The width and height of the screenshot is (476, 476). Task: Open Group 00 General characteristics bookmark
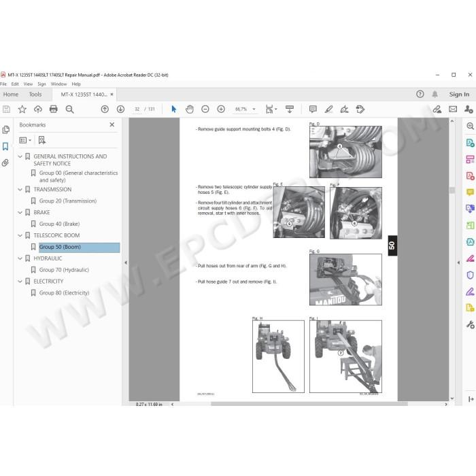pyautogui.click(x=78, y=176)
